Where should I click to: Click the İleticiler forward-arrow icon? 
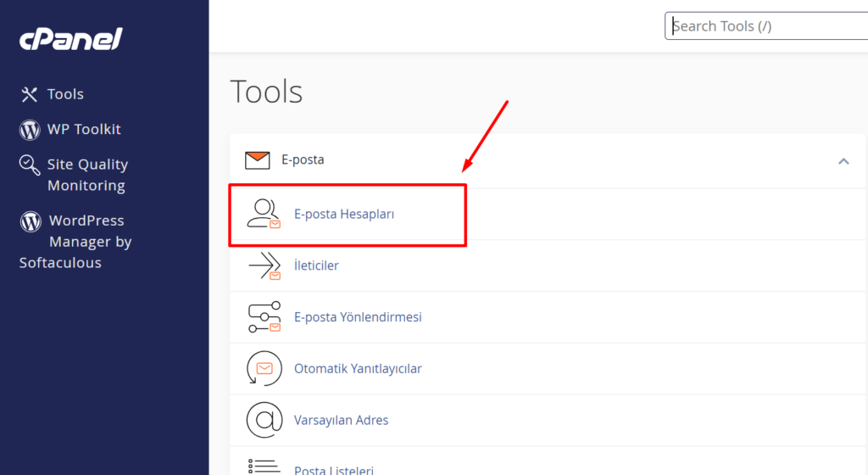pyautogui.click(x=264, y=265)
